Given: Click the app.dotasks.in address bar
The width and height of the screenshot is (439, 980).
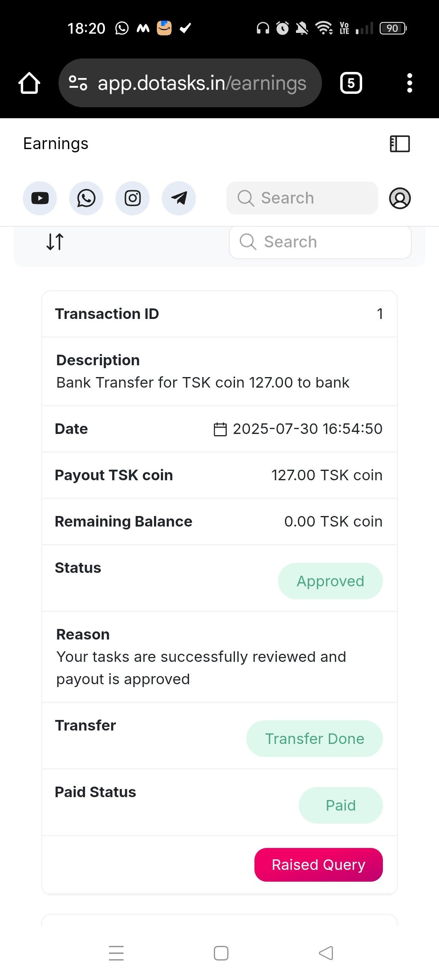Looking at the screenshot, I should [x=202, y=83].
